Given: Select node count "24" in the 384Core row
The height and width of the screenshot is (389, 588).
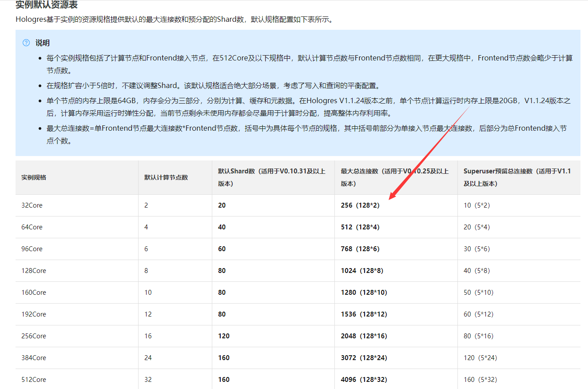Looking at the screenshot, I should click(x=148, y=358).
